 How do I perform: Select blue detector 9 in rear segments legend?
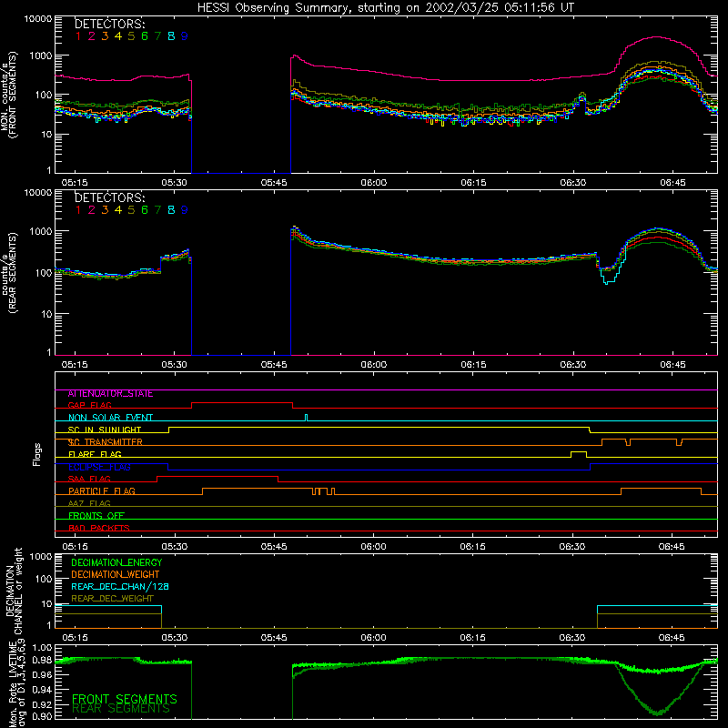tap(185, 210)
